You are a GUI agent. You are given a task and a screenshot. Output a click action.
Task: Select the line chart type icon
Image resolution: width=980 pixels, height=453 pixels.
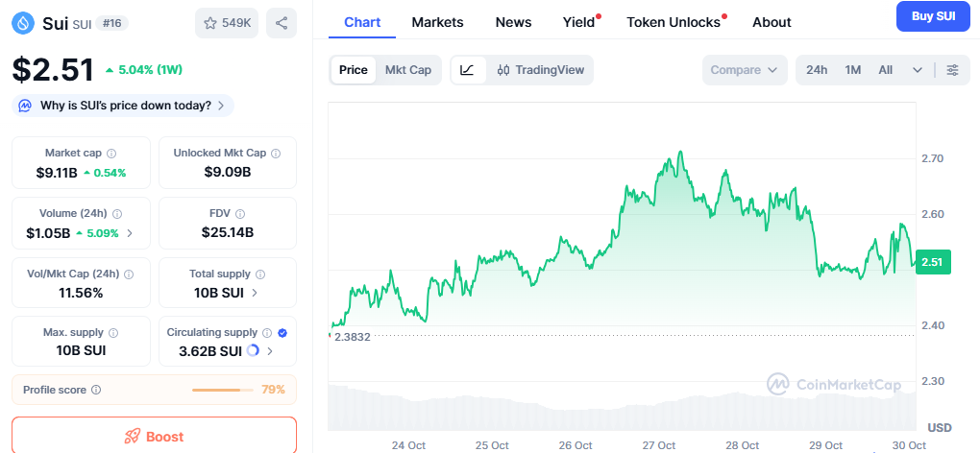[467, 70]
